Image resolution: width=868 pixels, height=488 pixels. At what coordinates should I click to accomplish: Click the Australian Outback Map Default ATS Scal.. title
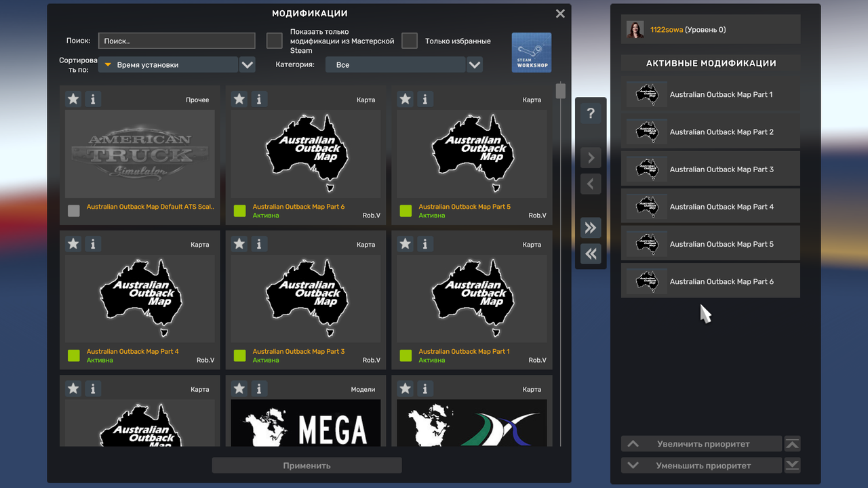click(x=151, y=207)
